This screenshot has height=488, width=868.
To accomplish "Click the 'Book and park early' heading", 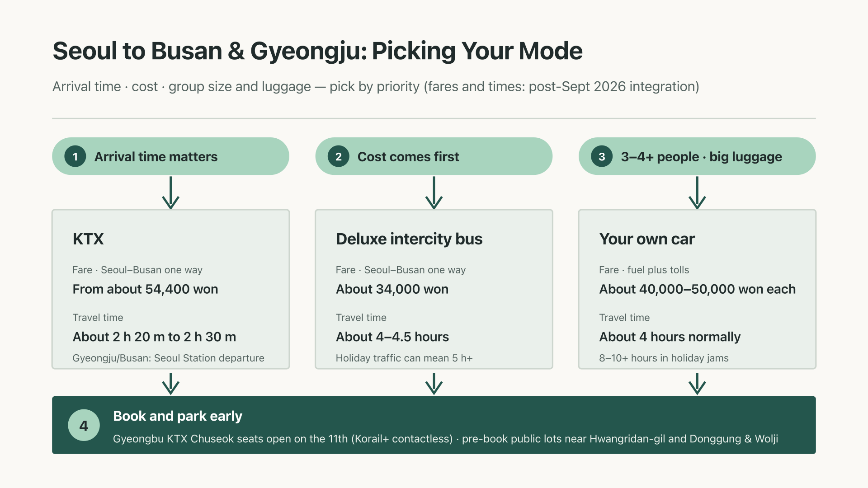I will (x=178, y=416).
